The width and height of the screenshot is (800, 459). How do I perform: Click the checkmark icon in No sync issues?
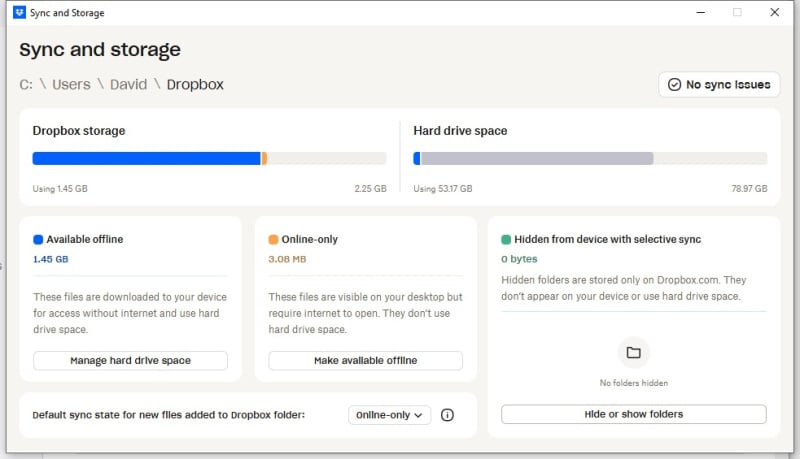pos(674,85)
